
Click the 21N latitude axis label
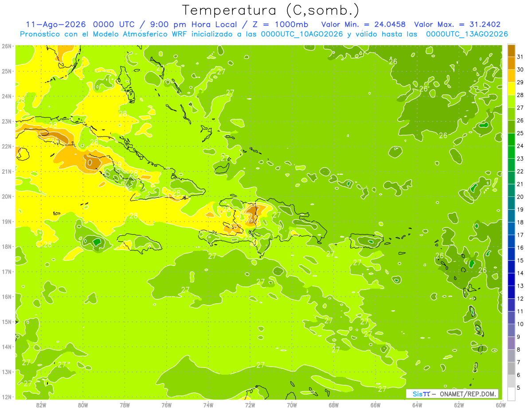7,171
